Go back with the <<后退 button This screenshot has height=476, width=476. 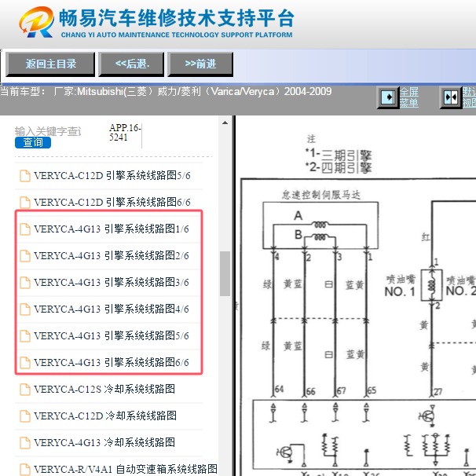coord(131,64)
